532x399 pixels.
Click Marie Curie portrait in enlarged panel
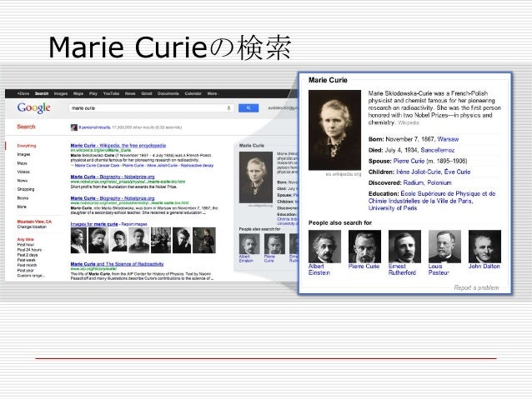334,130
